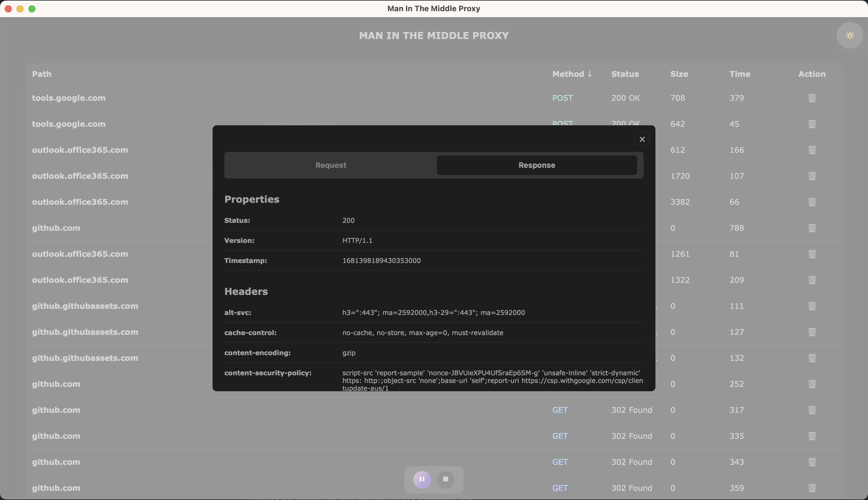Click the Path column header
The width and height of the screenshot is (868, 500).
[x=42, y=74]
